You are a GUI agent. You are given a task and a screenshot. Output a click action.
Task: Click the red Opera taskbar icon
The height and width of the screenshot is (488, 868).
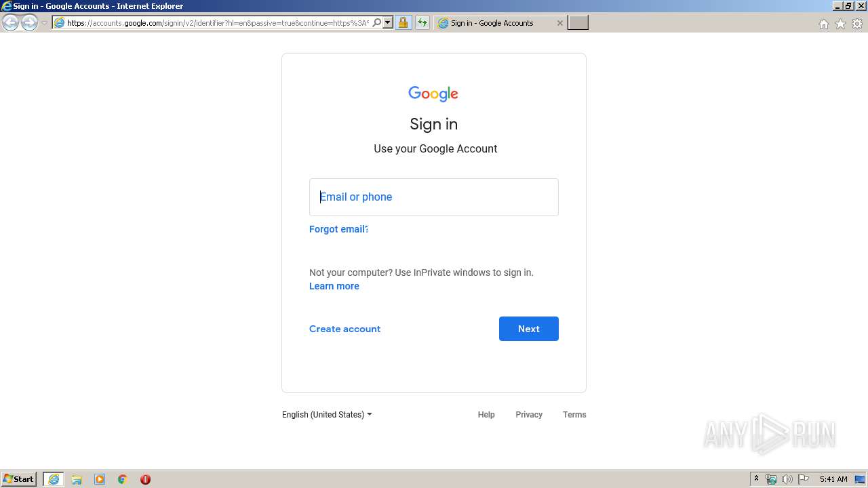145,479
